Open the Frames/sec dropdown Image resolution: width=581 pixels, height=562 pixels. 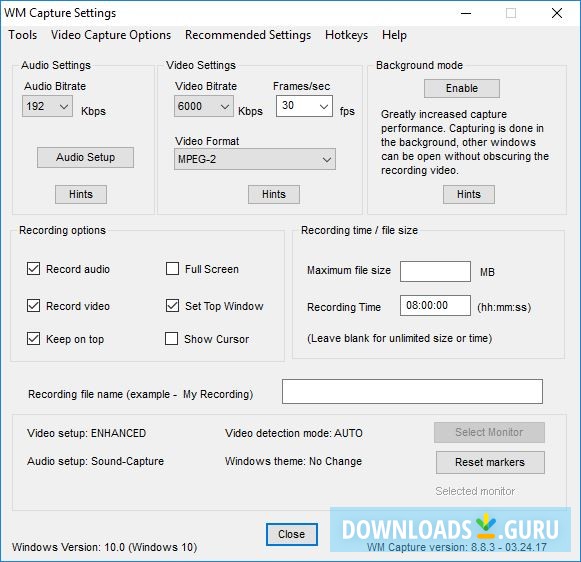[x=304, y=106]
